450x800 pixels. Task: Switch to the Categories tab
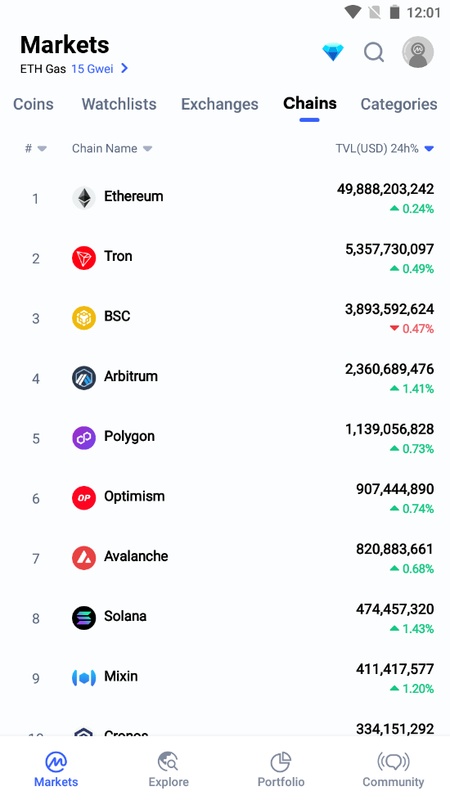click(x=398, y=104)
